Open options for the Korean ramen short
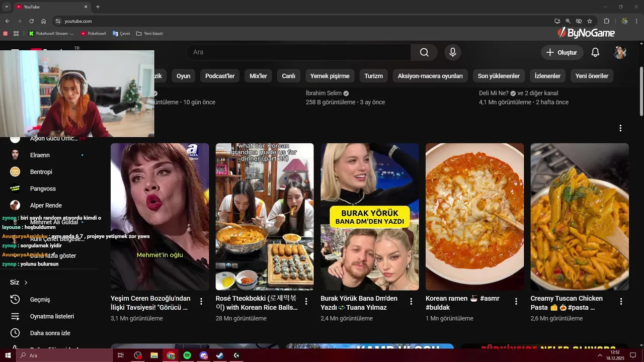644x362 pixels. click(516, 301)
